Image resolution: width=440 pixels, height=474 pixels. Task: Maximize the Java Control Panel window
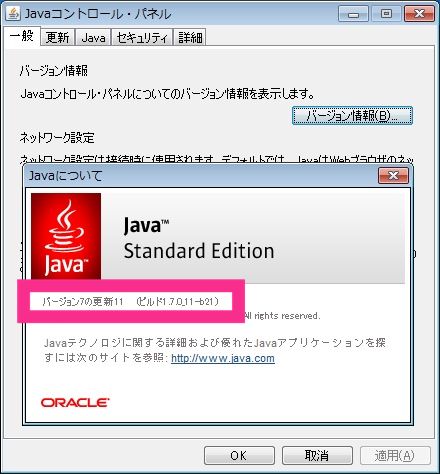point(386,14)
